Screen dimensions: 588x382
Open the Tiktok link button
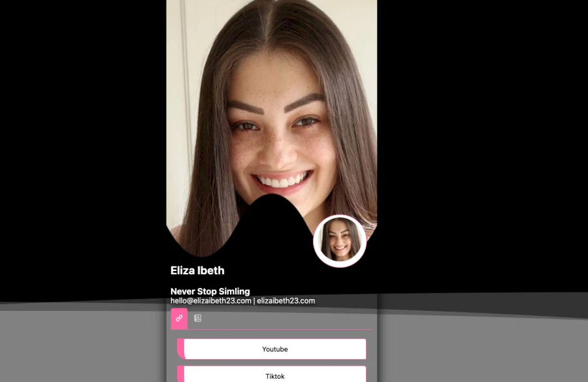pyautogui.click(x=272, y=374)
